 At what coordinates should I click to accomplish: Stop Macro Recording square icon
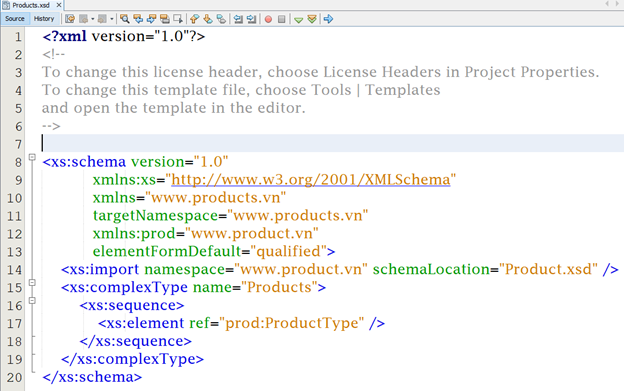[282, 19]
